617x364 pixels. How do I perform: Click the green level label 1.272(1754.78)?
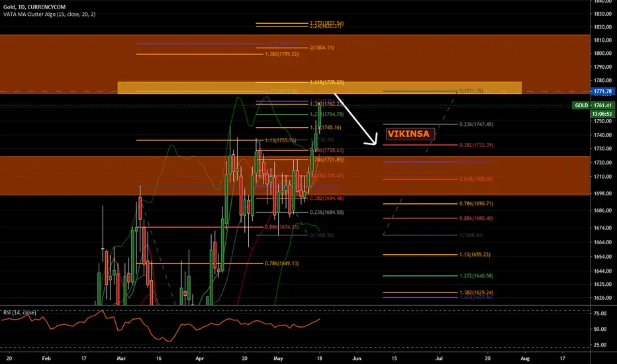[326, 114]
